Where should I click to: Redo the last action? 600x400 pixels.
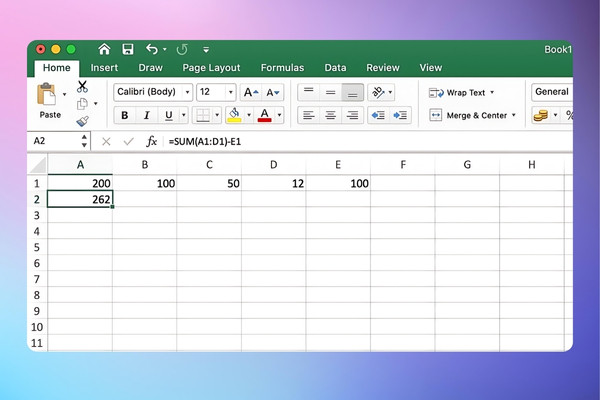(x=182, y=49)
